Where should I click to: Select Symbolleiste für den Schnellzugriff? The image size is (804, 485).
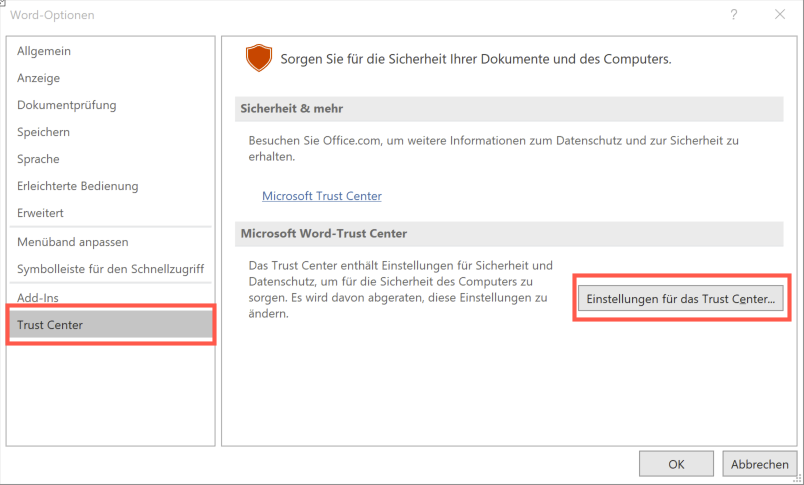110,269
